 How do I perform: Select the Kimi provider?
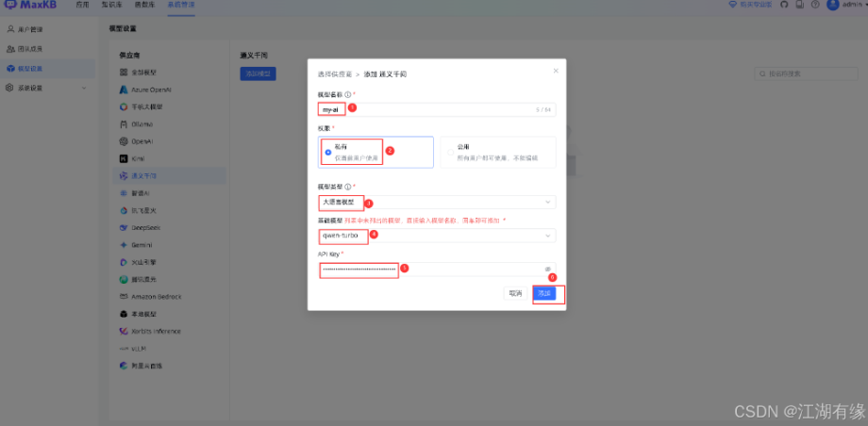[x=170, y=158]
